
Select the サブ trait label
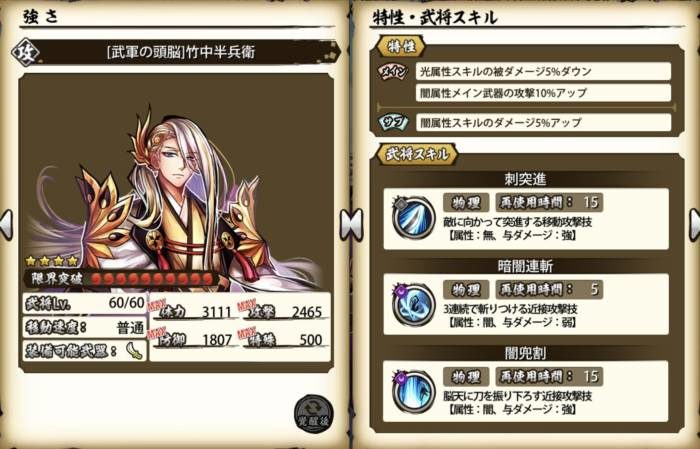(x=393, y=122)
